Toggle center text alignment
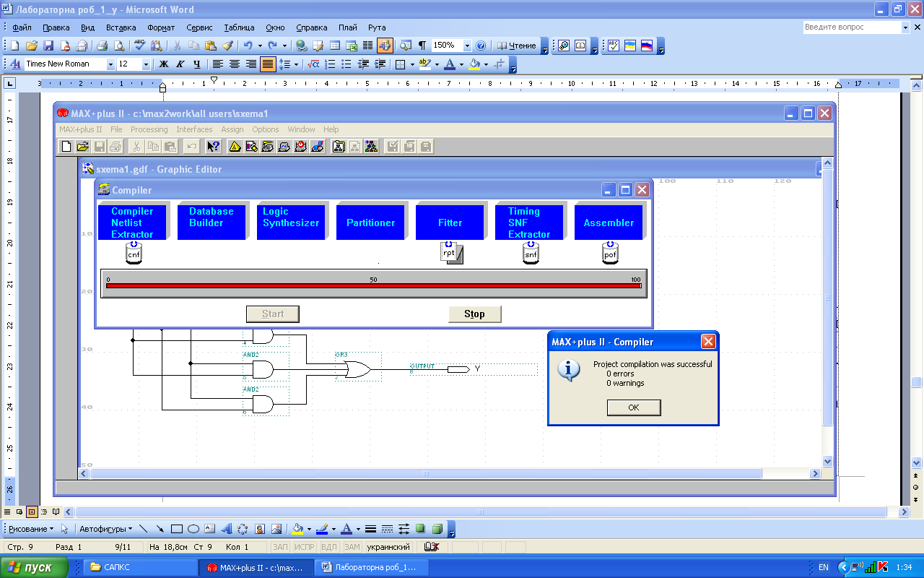 [x=235, y=64]
